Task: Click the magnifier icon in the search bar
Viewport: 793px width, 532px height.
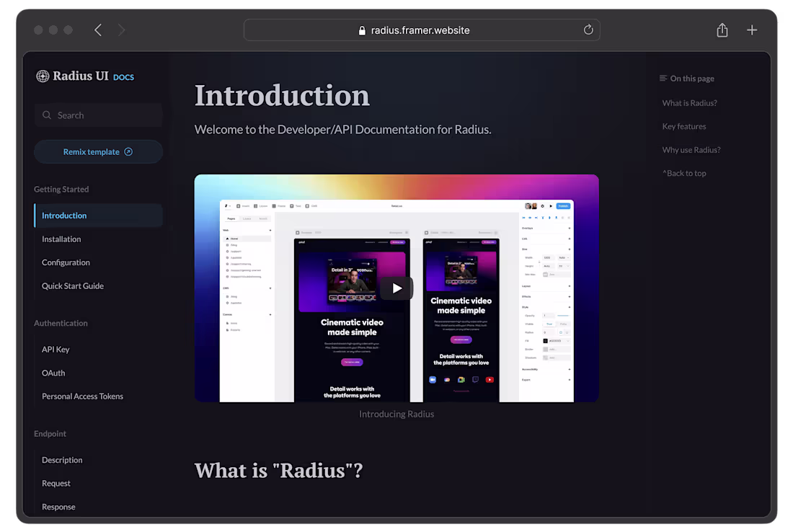Action: tap(45, 115)
